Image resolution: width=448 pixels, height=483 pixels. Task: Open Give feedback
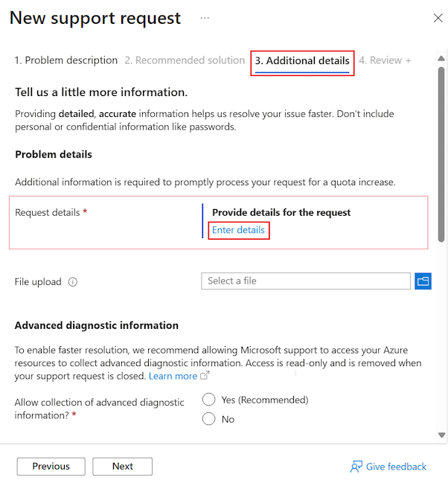pos(388,467)
